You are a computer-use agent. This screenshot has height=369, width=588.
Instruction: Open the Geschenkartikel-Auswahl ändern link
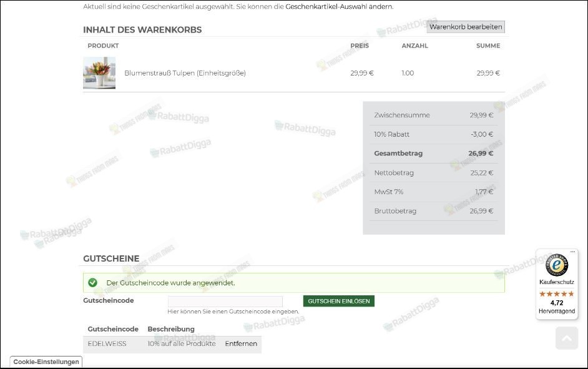pos(340,6)
